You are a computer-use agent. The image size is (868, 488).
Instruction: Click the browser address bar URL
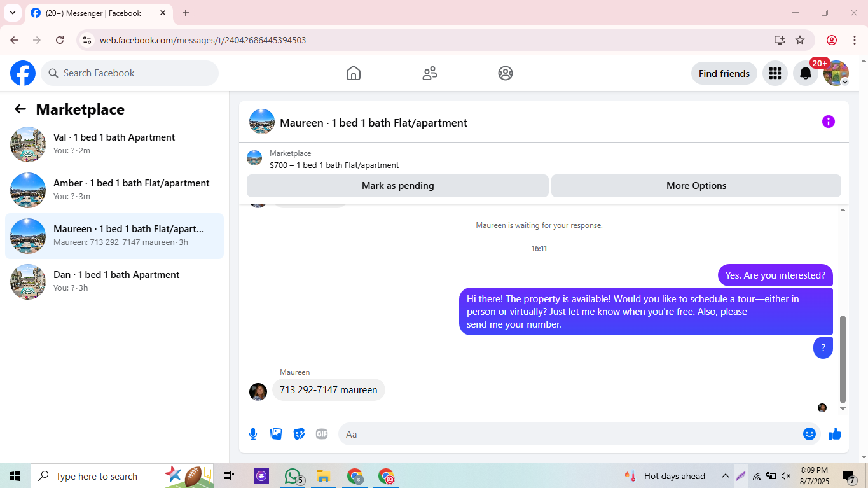point(203,40)
